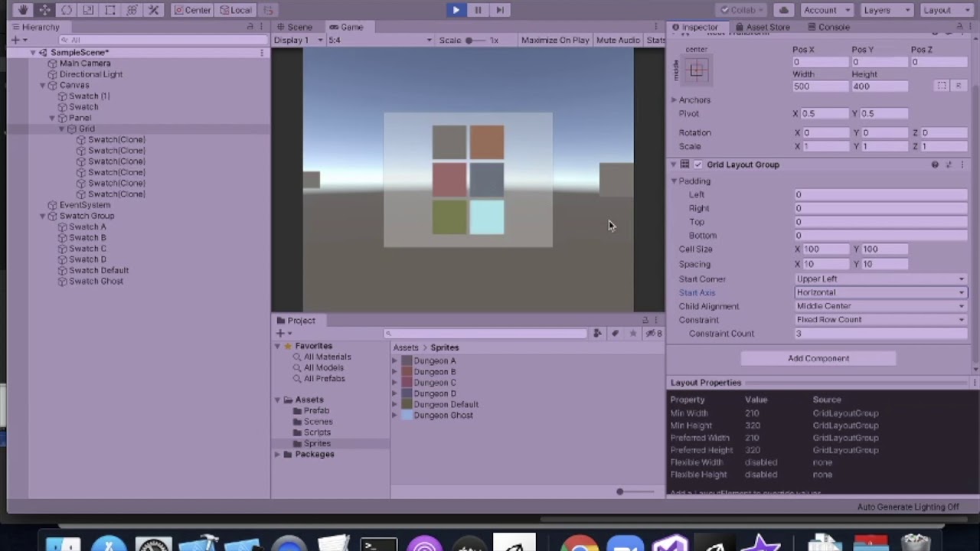Click the blueprint mode icon next to Height

942,86
